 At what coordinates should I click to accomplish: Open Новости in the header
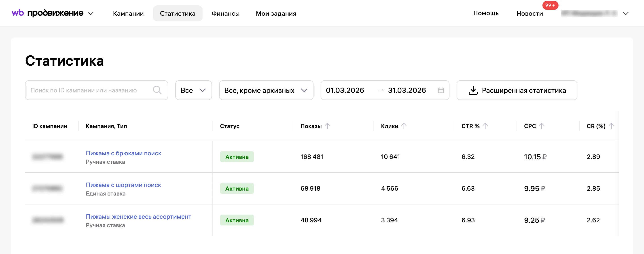point(530,13)
